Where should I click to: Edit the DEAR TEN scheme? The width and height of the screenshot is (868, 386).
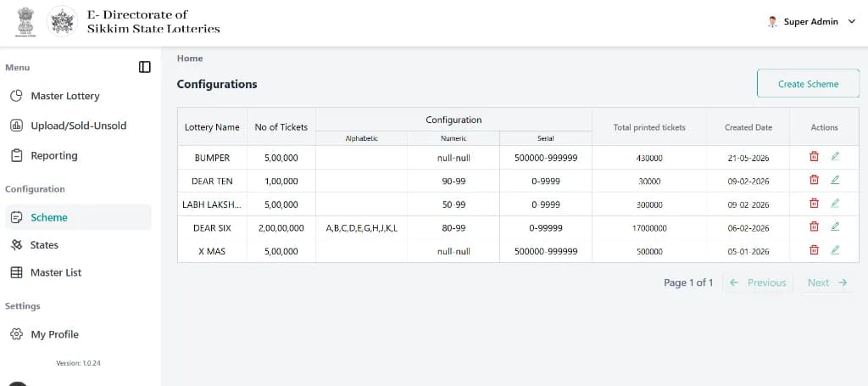(835, 180)
